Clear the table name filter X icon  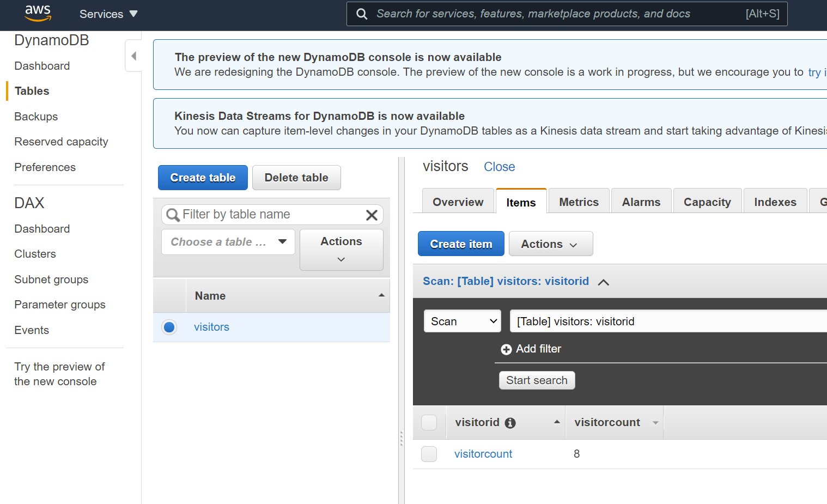coord(372,215)
